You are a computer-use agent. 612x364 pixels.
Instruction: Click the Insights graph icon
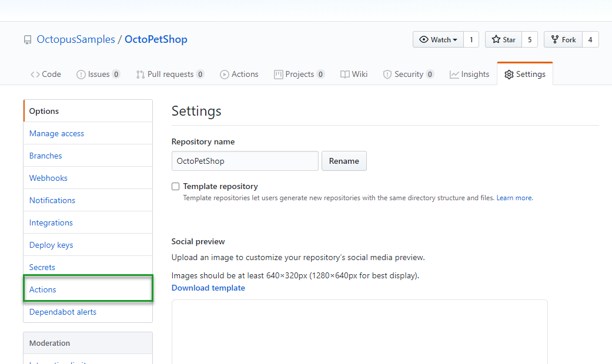point(454,75)
